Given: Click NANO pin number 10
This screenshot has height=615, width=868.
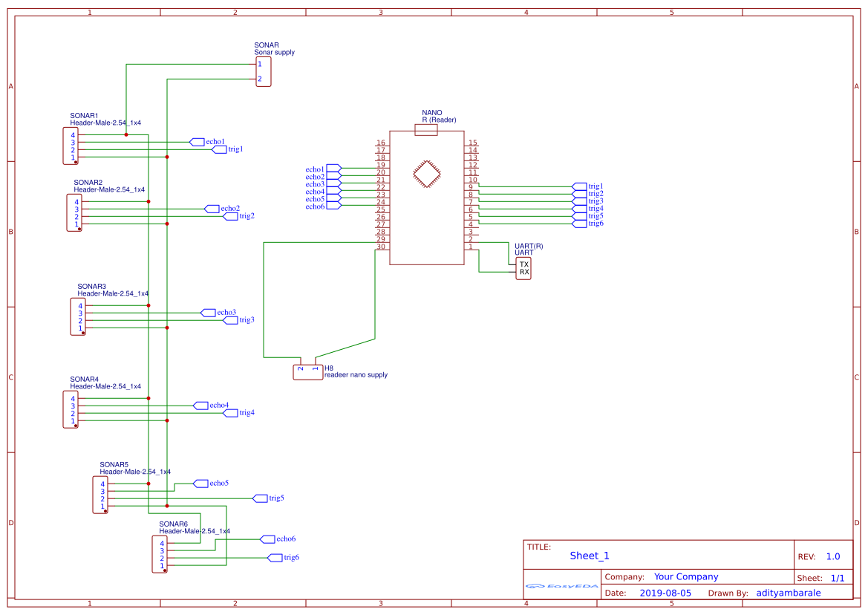Looking at the screenshot, I should point(473,180).
